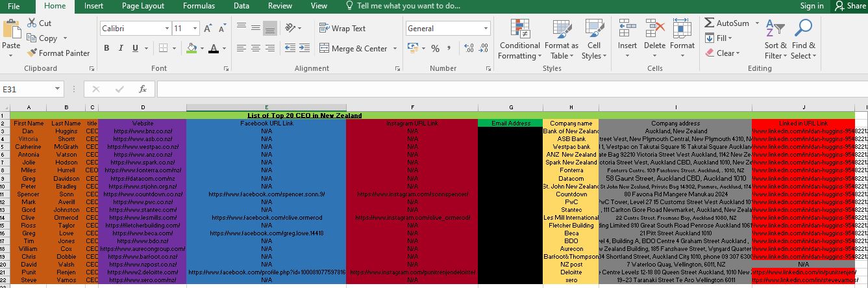
Task: Decrease font size with the small A icon
Action: [221, 29]
